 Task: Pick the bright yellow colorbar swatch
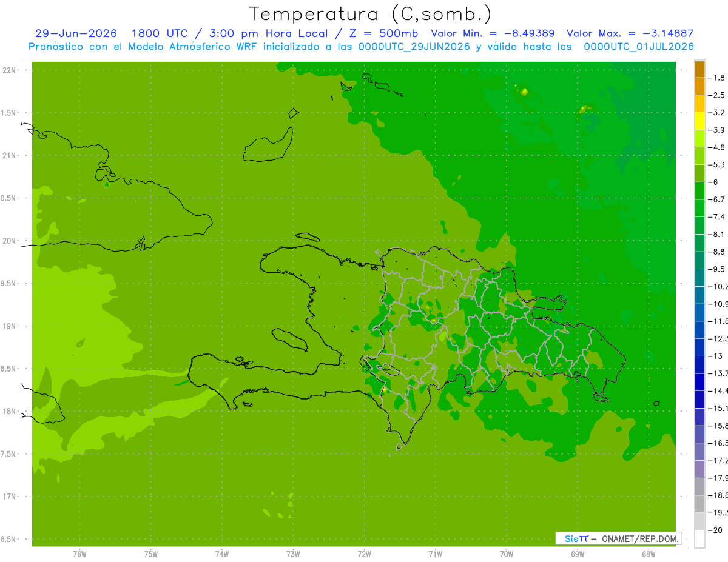(x=699, y=121)
